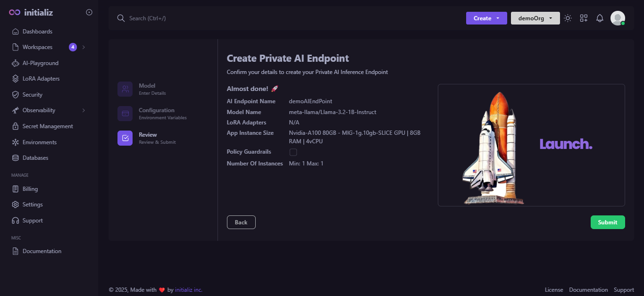Select the Configuration step icon
644x296 pixels.
tap(125, 114)
